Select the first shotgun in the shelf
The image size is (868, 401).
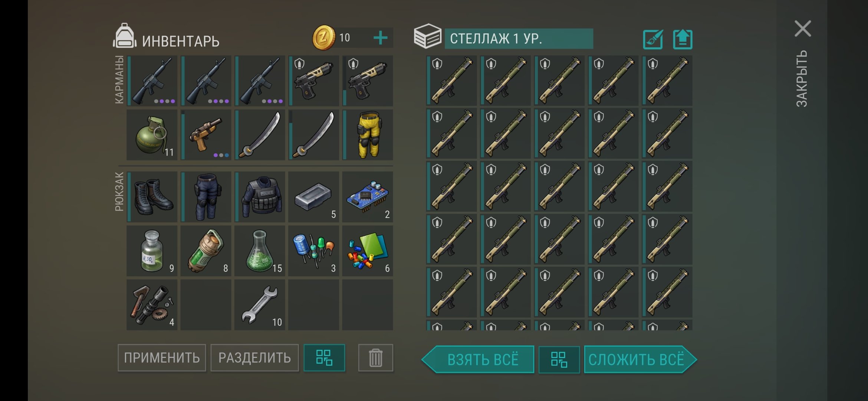pyautogui.click(x=451, y=81)
